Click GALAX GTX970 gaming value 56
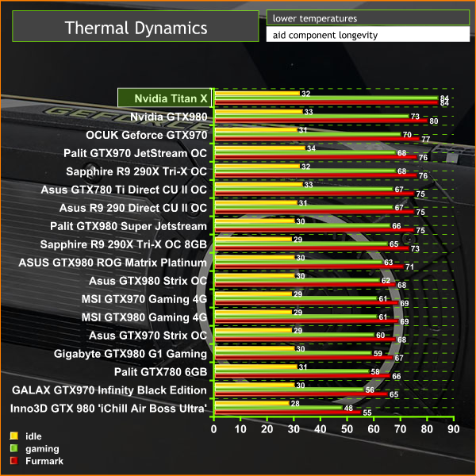 pos(370,390)
